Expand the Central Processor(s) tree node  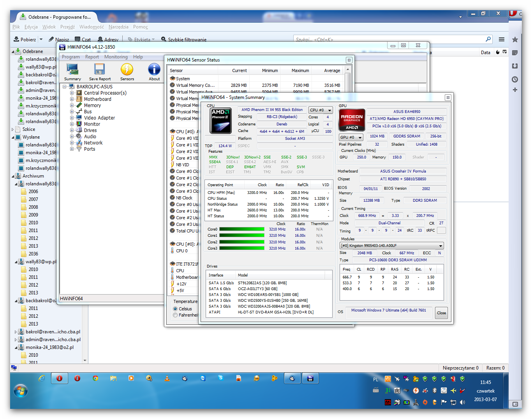click(x=72, y=93)
